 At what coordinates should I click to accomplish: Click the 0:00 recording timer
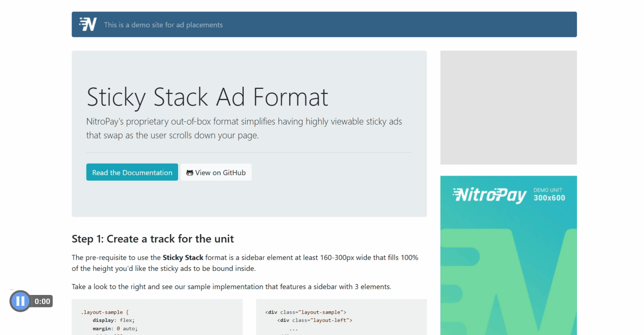(x=42, y=301)
